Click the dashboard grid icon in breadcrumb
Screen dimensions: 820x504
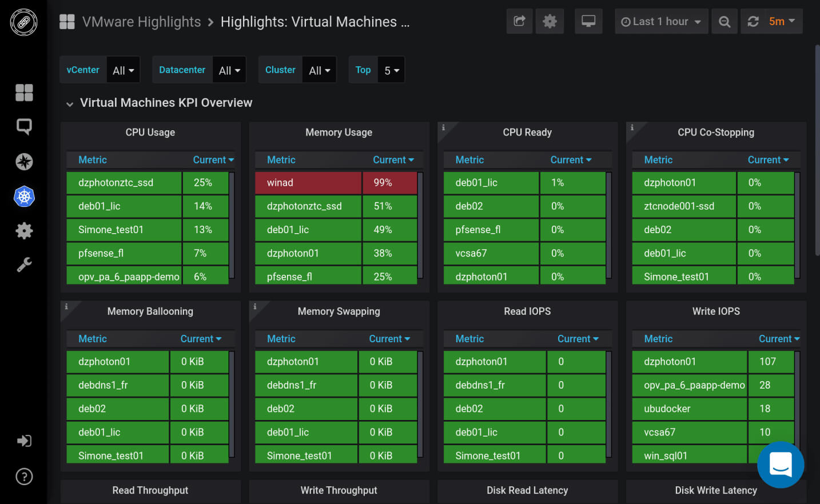click(67, 22)
